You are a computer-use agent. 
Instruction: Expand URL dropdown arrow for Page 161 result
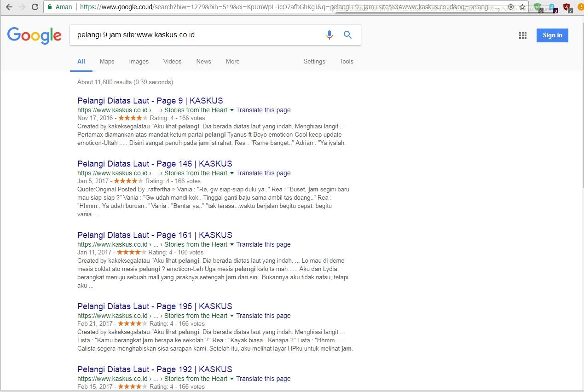coord(232,244)
